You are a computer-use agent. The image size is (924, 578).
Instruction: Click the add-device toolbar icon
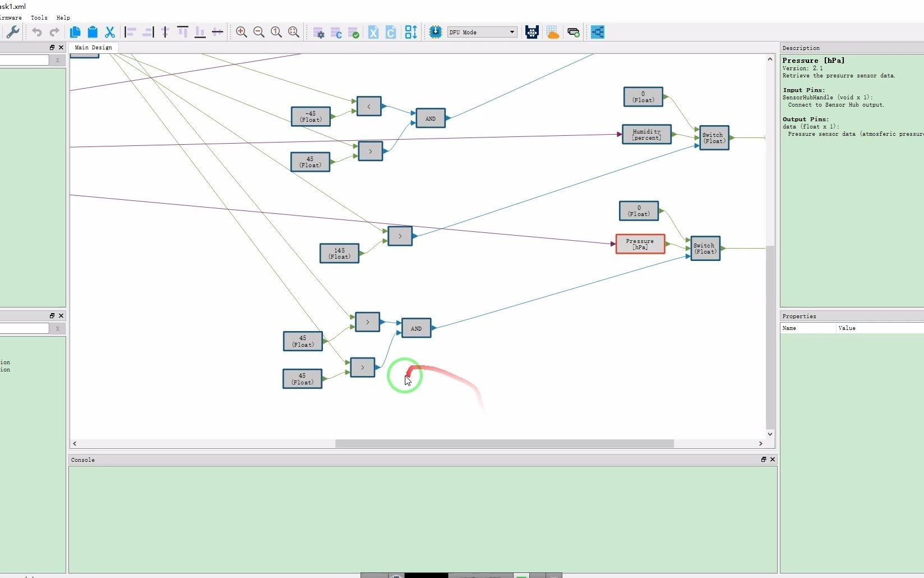(x=574, y=32)
